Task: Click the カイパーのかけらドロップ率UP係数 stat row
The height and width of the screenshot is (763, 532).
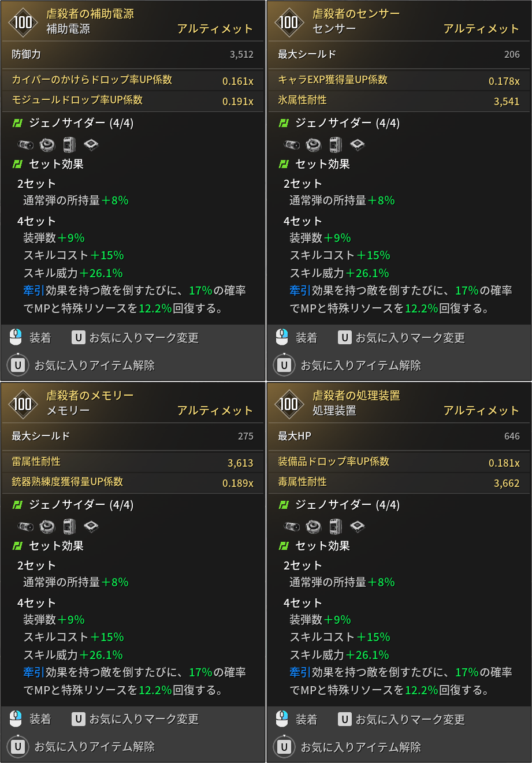Action: 133,80
